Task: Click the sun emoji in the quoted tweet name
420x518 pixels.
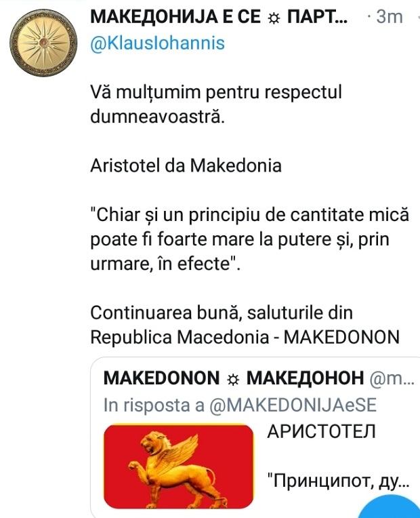Action: [x=233, y=379]
